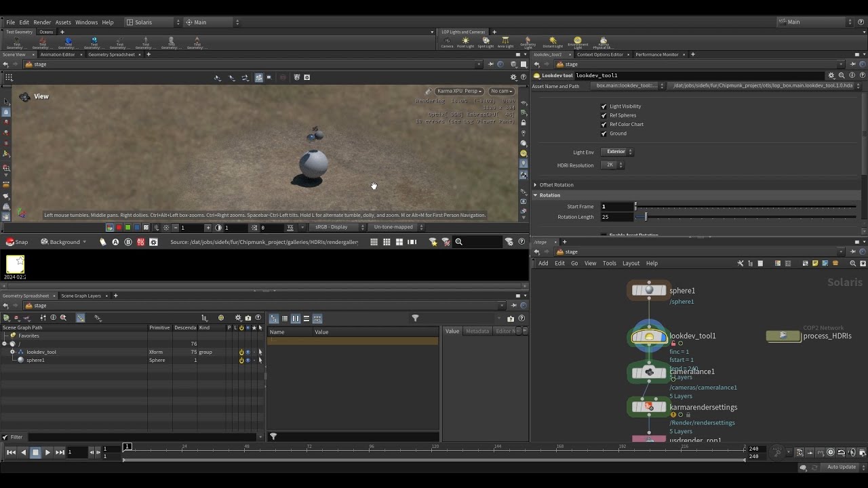Open the Light Env Exterior dropdown

618,152
